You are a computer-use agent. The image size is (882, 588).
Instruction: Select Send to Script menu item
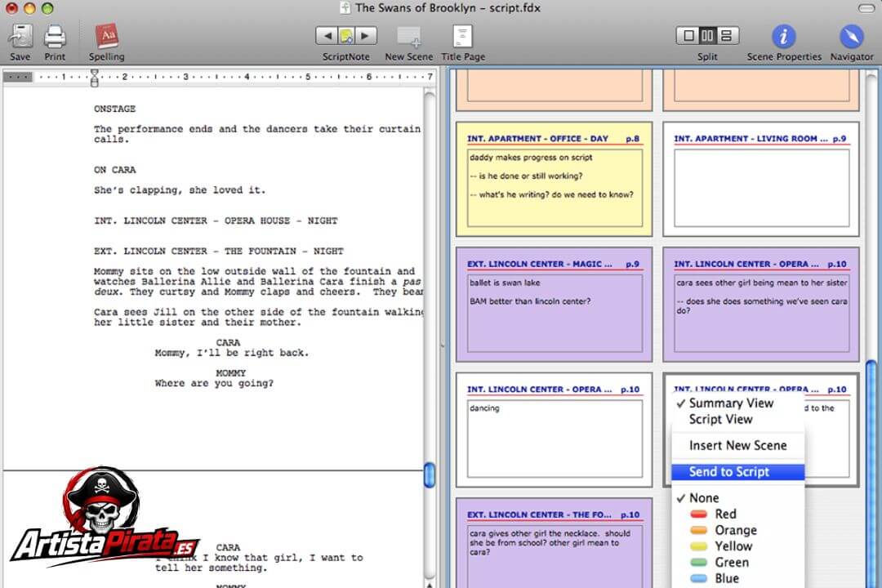tap(737, 472)
